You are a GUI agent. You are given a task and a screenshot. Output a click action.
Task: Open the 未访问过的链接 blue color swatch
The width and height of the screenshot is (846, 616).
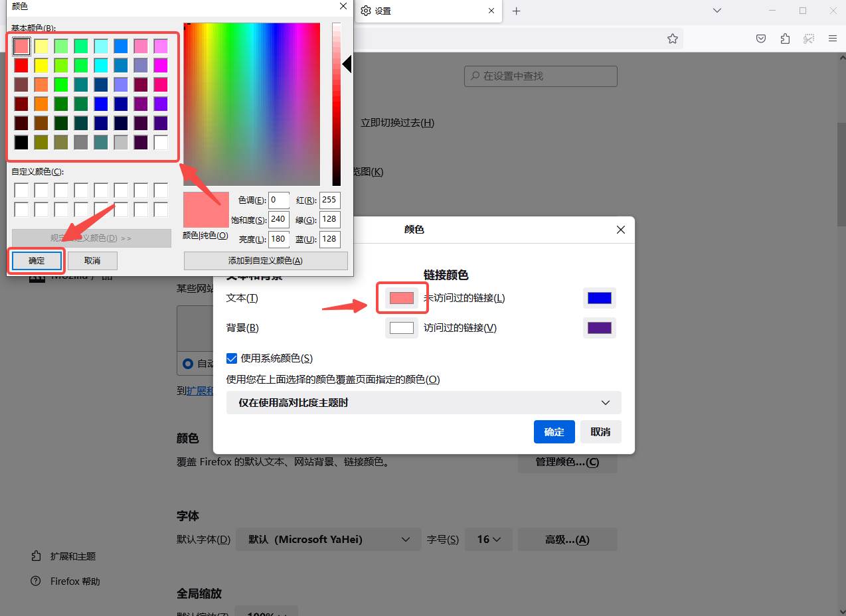pos(600,298)
